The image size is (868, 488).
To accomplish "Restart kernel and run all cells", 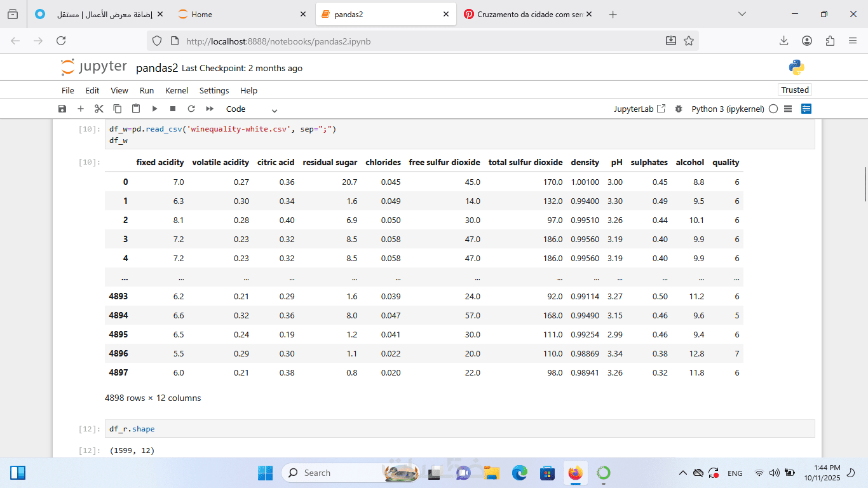I will point(210,109).
